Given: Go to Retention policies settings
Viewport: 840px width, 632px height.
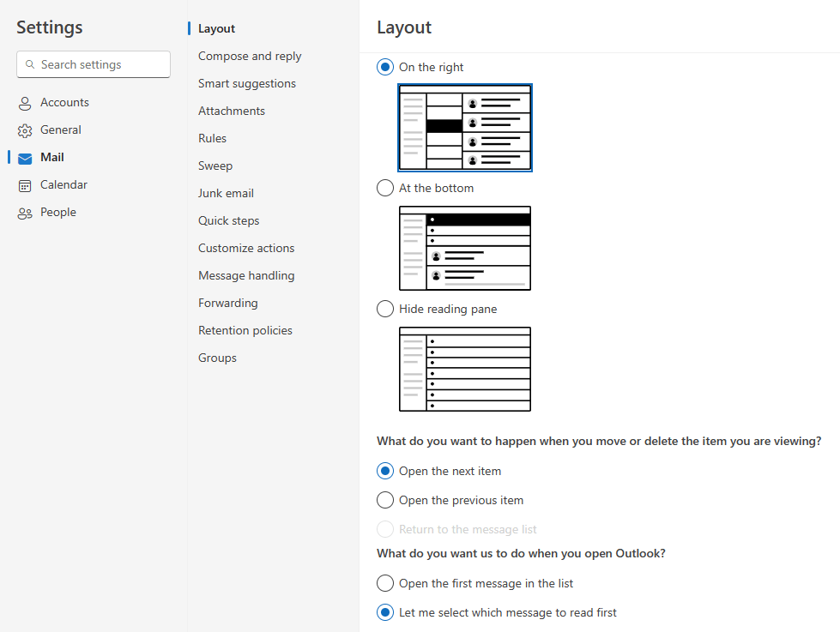Looking at the screenshot, I should point(245,330).
